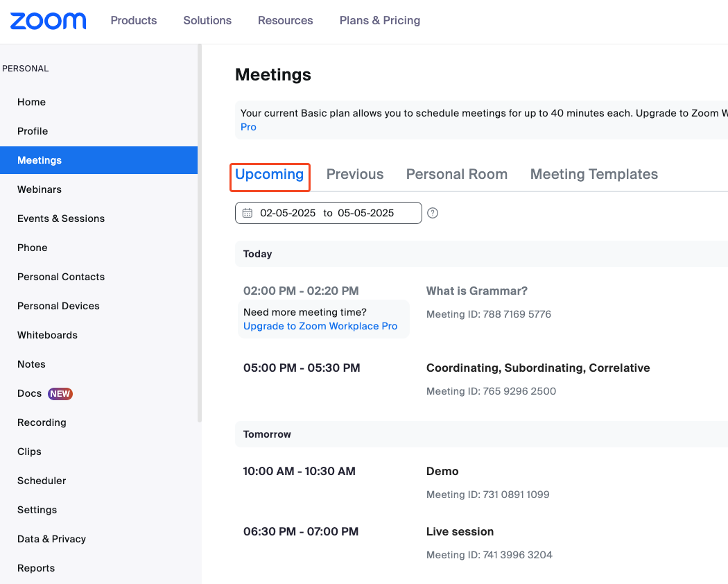Switch to the Personal Room tab
The image size is (728, 584).
pyautogui.click(x=456, y=174)
